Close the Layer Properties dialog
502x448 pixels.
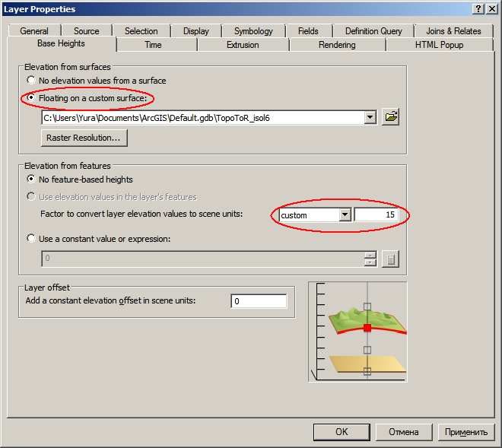pos(492,9)
